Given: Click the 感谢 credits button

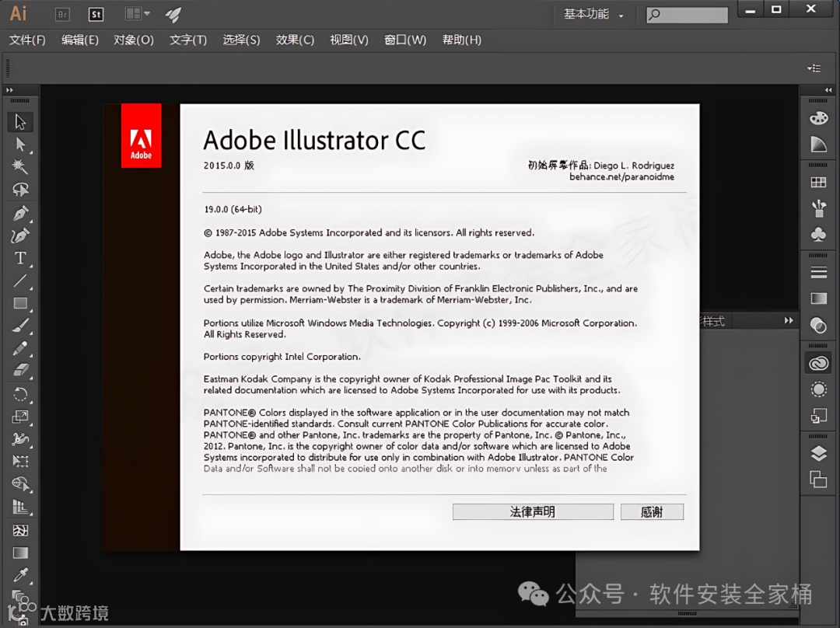Looking at the screenshot, I should coord(652,512).
